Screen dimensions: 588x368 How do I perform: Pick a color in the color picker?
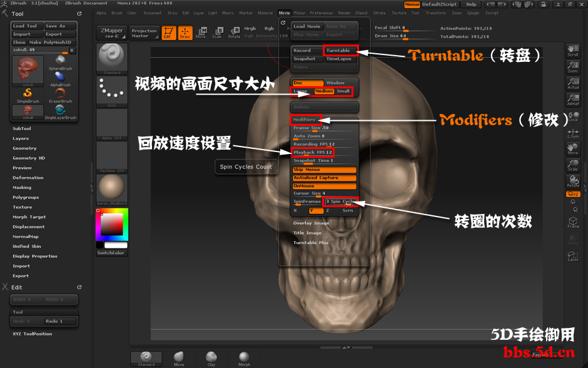pos(112,224)
